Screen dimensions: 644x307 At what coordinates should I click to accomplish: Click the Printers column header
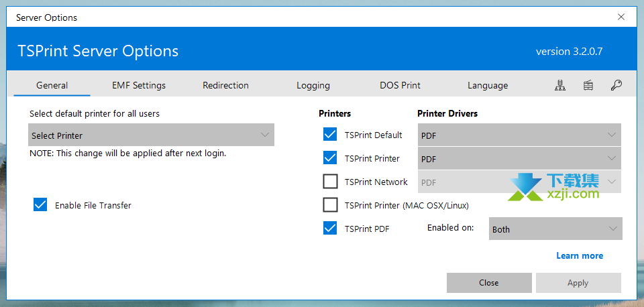[x=335, y=113]
